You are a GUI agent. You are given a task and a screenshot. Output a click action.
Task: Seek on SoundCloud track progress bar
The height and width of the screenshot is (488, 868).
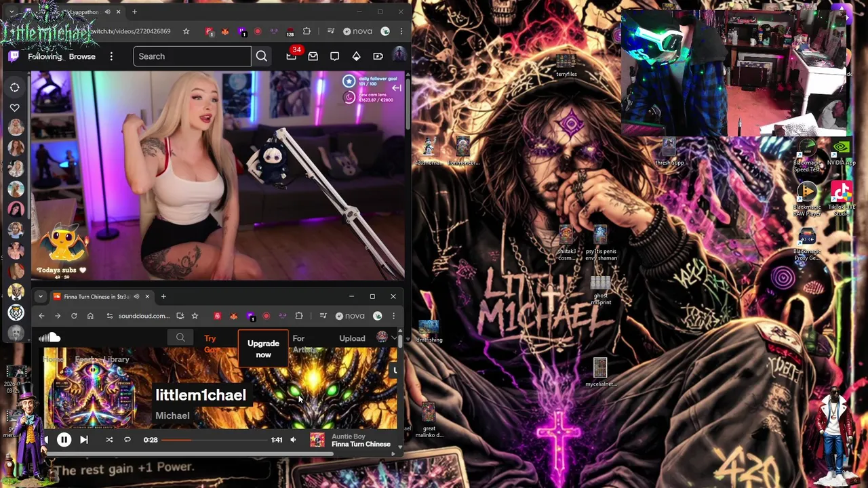pos(214,440)
